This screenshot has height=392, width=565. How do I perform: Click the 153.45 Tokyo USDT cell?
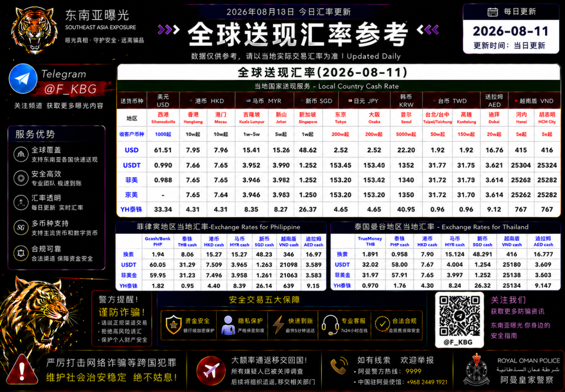(x=340, y=165)
